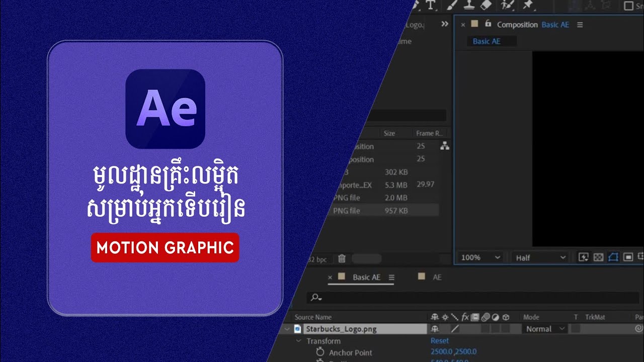This screenshot has width=644, height=362.
Task: Click the Adjustment Layer column header icon
Action: point(496,317)
